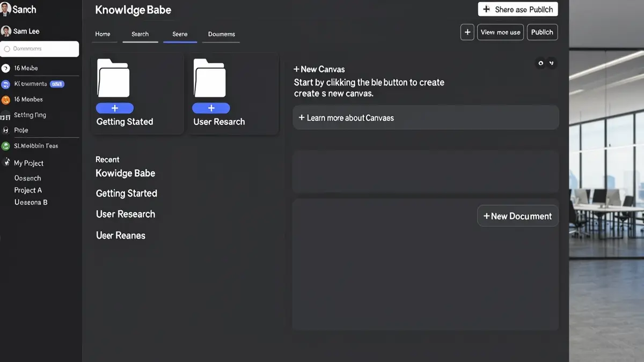
Task: Click the User Research folder icon
Action: pyautogui.click(x=209, y=78)
